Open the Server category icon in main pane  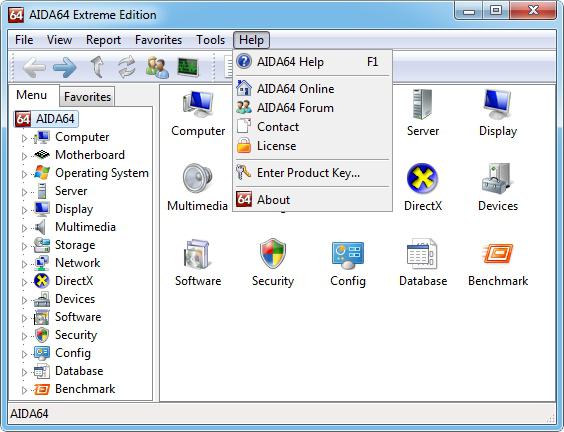click(423, 104)
